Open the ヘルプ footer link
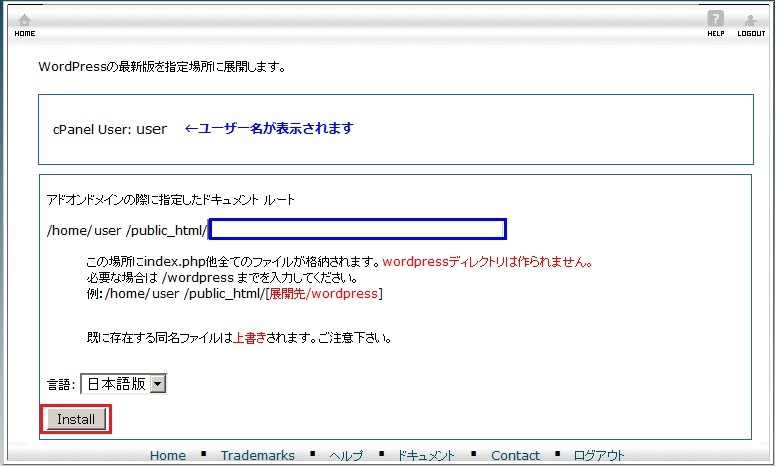Viewport: 777px width, 468px height. [346, 455]
